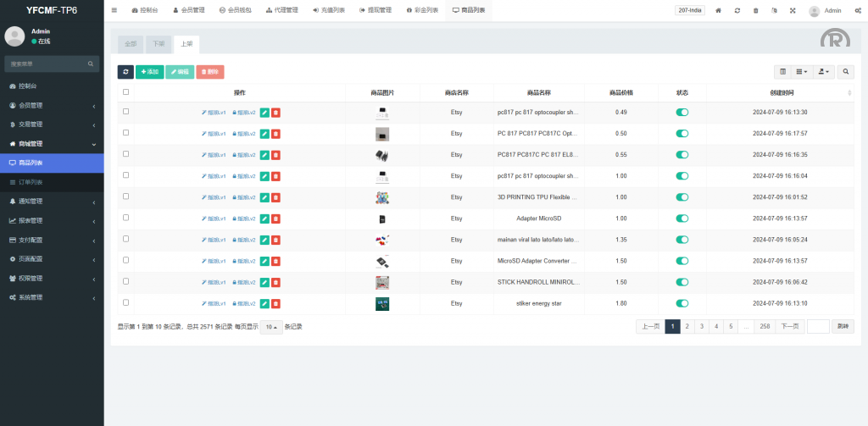Open the columns grid dropdown above table
Image resolution: width=868 pixels, height=426 pixels.
click(x=802, y=72)
